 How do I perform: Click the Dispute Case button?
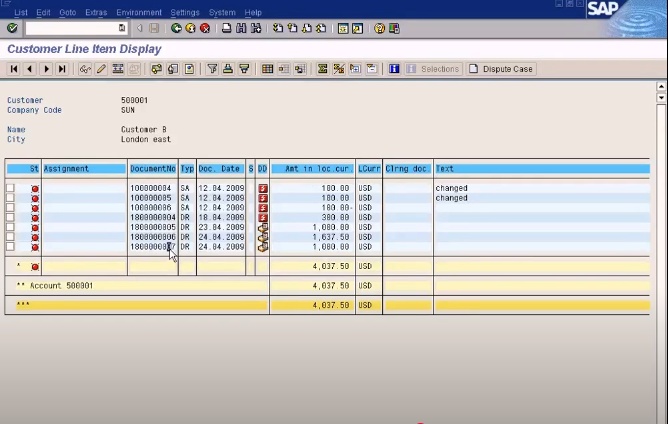501,69
